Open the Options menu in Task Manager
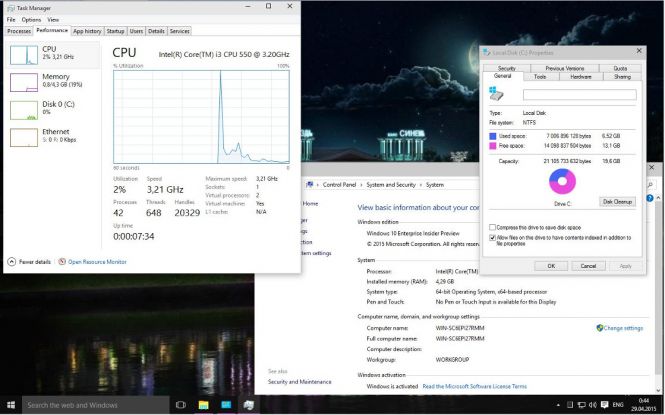The width and height of the screenshot is (665, 415). tap(31, 19)
